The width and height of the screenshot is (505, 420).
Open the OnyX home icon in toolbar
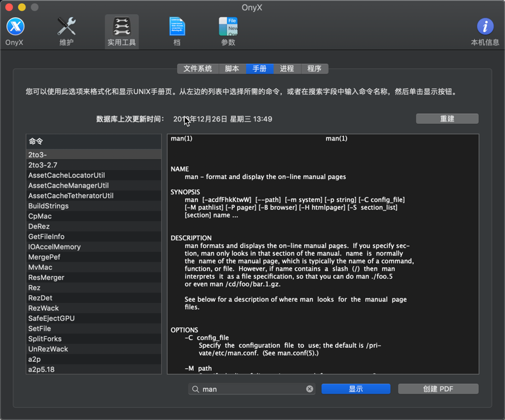[x=15, y=31]
